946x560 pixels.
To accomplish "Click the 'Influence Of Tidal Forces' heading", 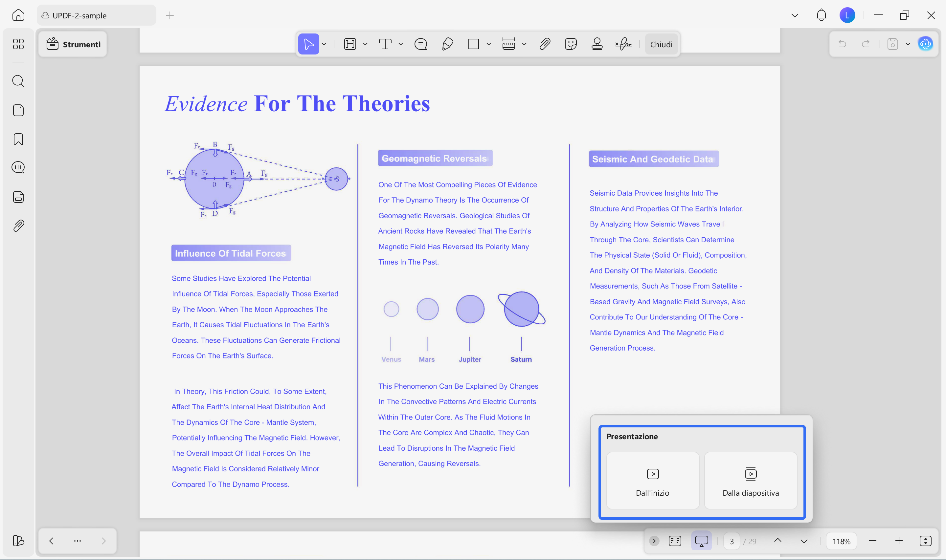I will (231, 253).
